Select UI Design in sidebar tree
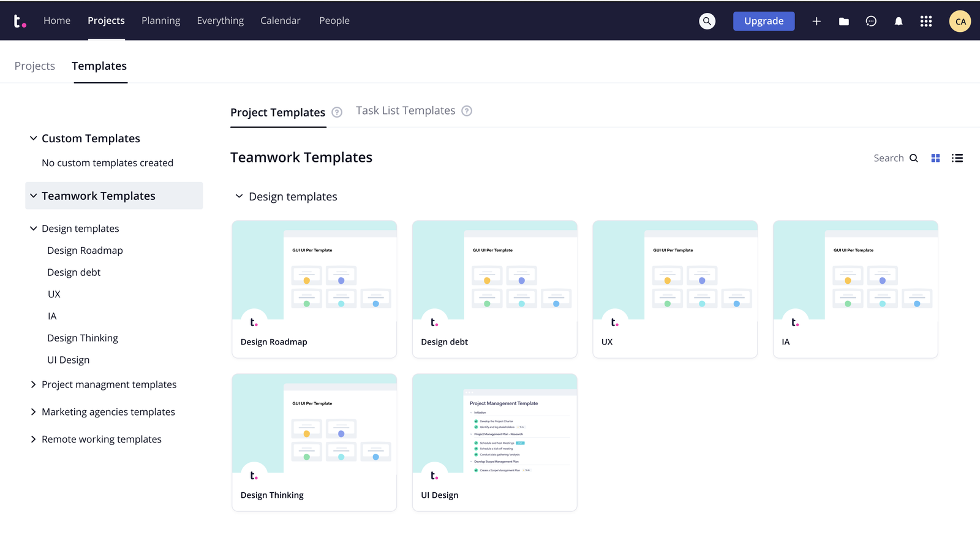980x537 pixels. pyautogui.click(x=69, y=360)
